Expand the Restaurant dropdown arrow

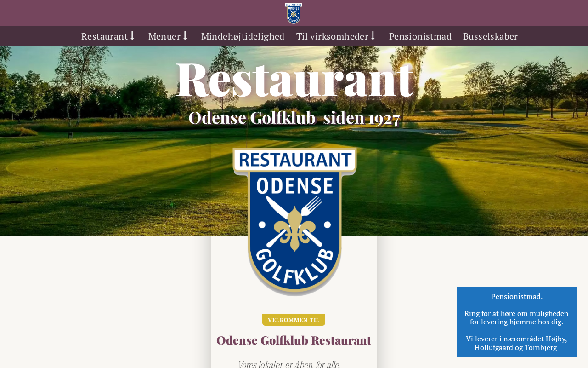(132, 36)
